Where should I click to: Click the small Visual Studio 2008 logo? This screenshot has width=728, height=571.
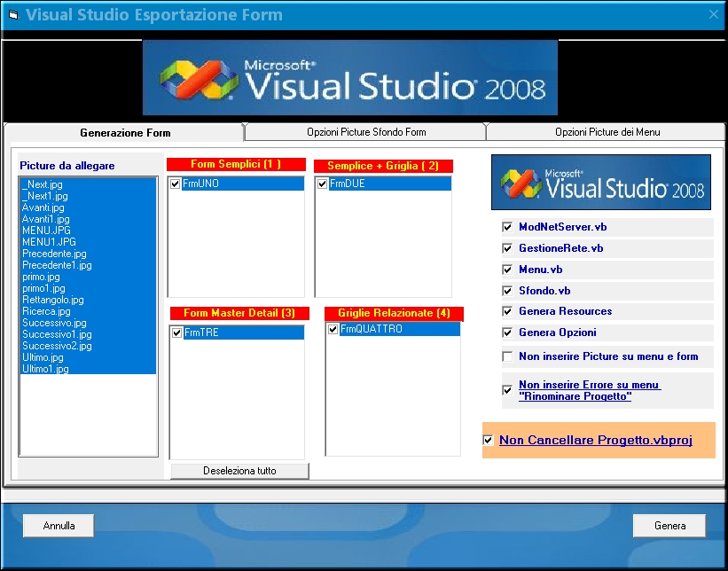pos(601,183)
